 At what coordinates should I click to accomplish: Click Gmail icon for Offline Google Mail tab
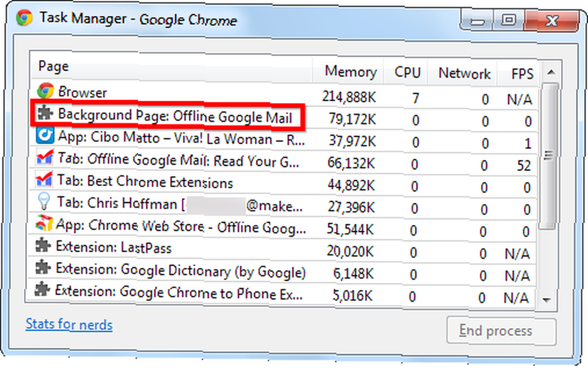(44, 157)
